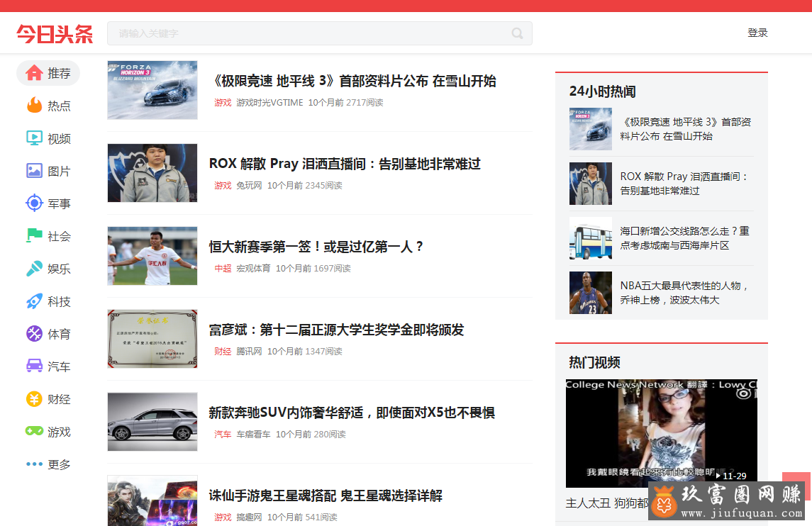Click the 登录 login link
Image resolution: width=812 pixels, height=526 pixels.
(x=757, y=33)
